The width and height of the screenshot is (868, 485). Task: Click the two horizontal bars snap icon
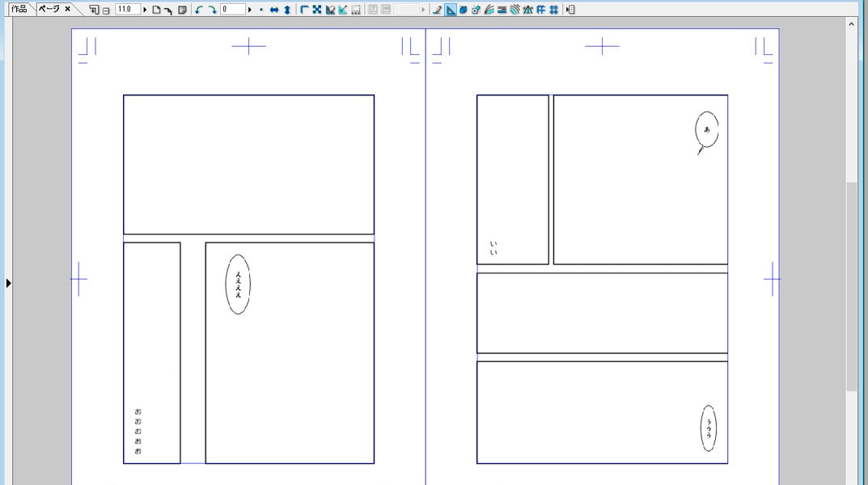502,10
